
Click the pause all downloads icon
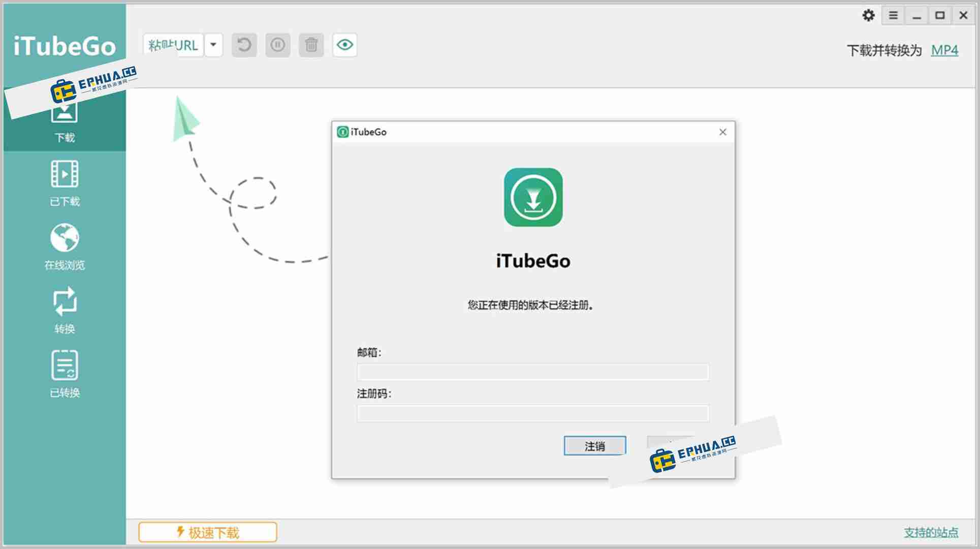tap(278, 45)
